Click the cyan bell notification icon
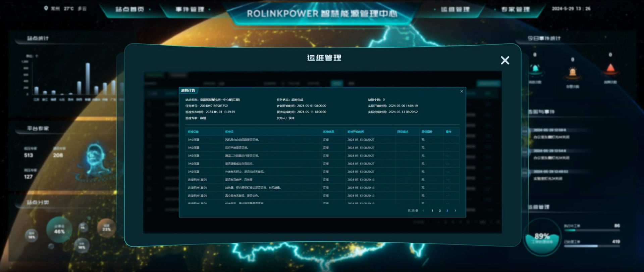This screenshot has width=644, height=272. click(x=535, y=69)
